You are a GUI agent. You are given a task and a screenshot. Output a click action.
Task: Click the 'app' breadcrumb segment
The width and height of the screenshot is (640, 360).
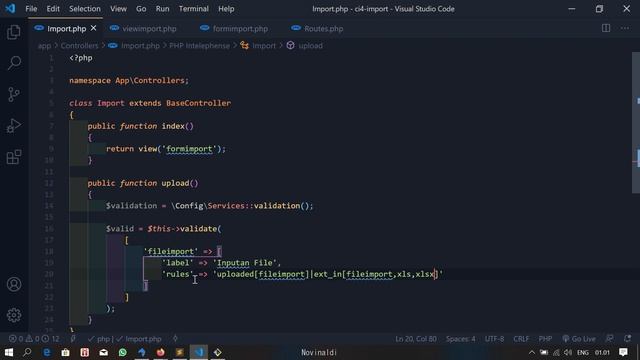(x=44, y=46)
